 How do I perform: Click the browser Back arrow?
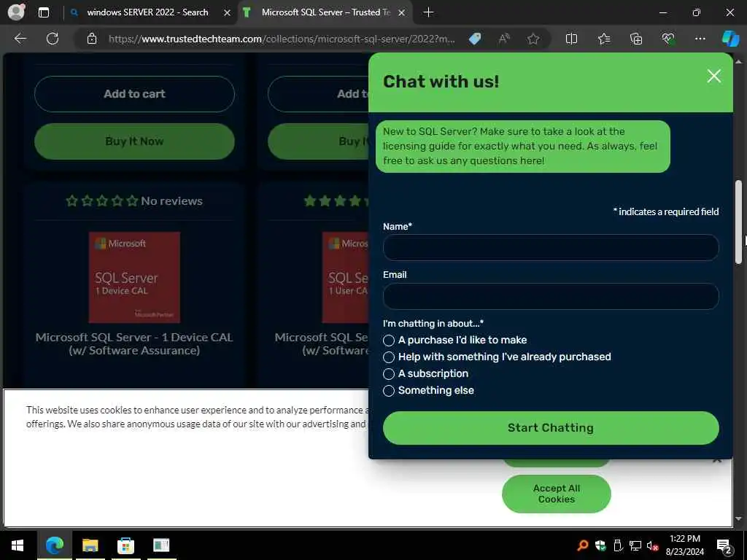[20, 39]
